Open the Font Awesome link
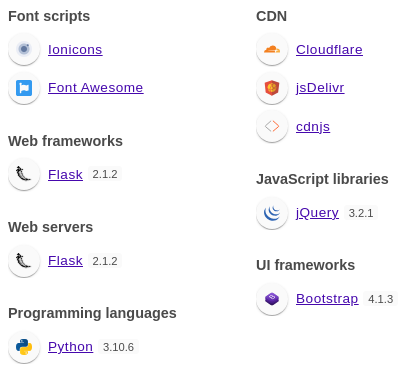 click(x=96, y=88)
